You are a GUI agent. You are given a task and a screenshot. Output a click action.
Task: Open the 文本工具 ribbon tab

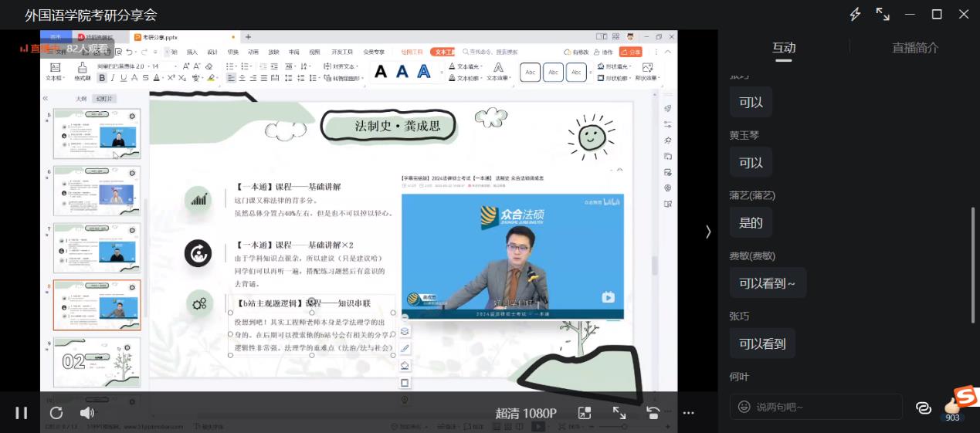(443, 52)
